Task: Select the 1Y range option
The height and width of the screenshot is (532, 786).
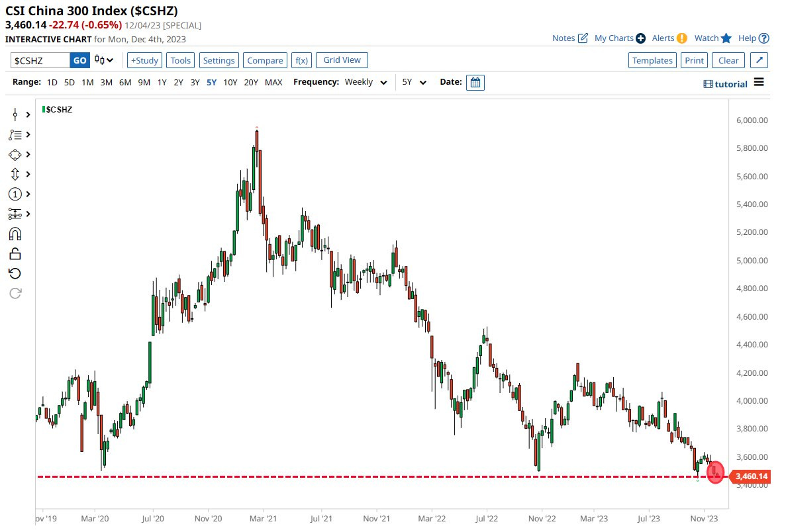Action: (x=162, y=83)
